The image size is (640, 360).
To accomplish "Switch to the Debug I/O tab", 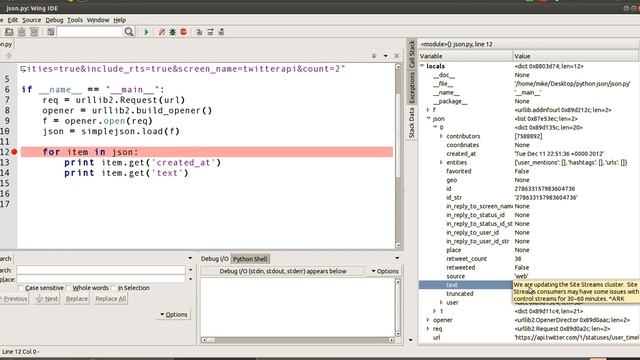I will click(x=215, y=259).
